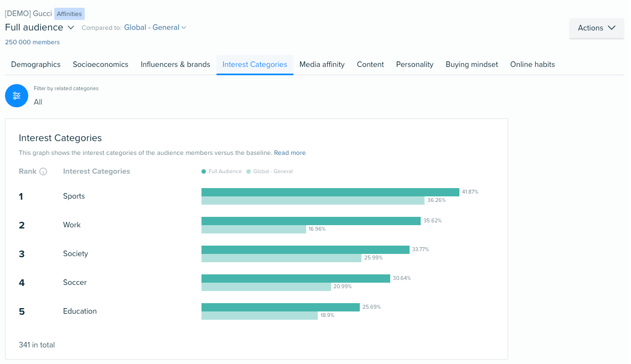Switch to the Demographics tab
Screen dimensions: 631x364
click(x=35, y=64)
